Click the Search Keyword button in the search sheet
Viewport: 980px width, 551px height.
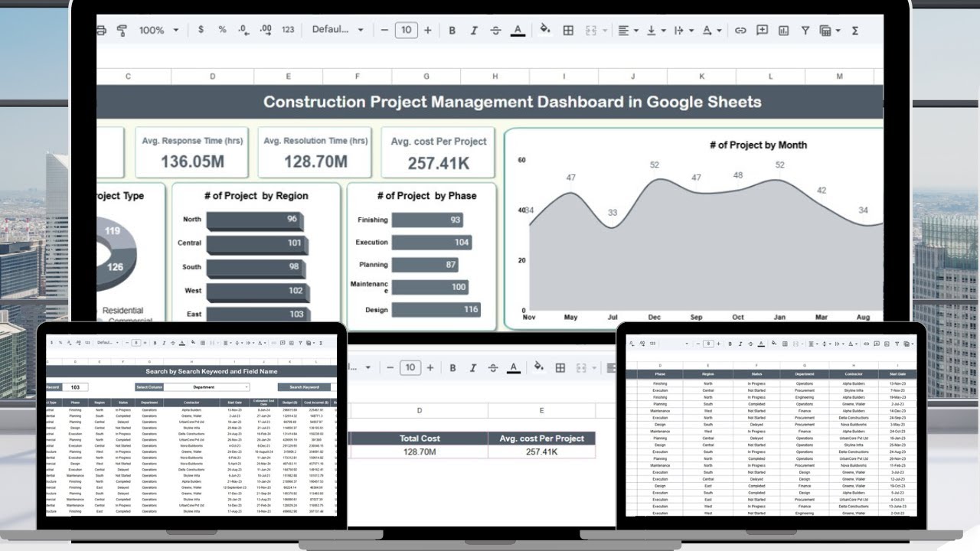304,387
